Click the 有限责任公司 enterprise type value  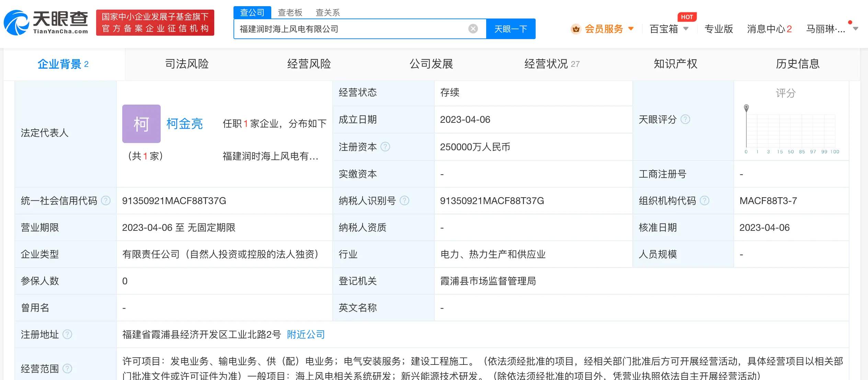pyautogui.click(x=222, y=254)
